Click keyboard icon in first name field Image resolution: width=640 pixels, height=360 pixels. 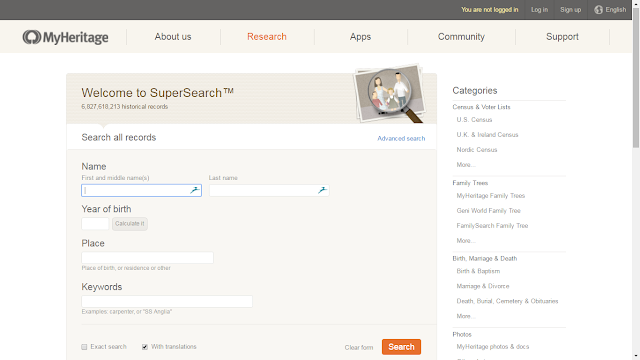195,190
